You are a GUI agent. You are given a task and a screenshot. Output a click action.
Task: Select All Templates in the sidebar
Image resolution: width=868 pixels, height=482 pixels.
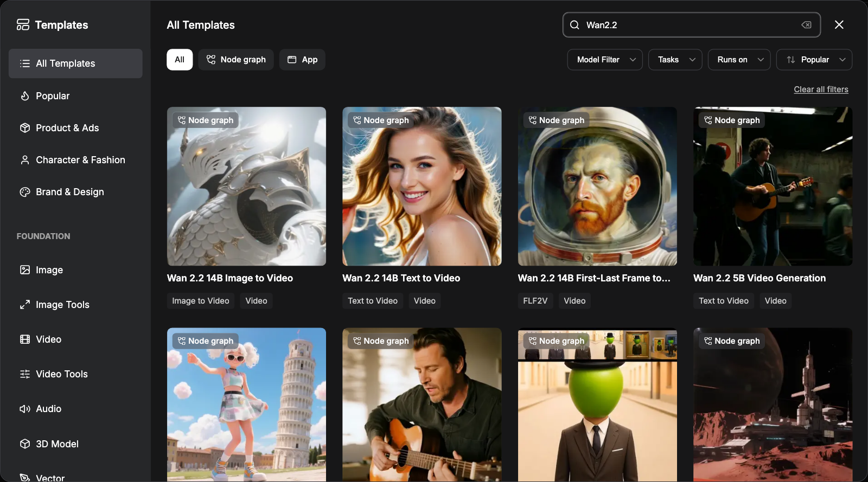point(75,63)
